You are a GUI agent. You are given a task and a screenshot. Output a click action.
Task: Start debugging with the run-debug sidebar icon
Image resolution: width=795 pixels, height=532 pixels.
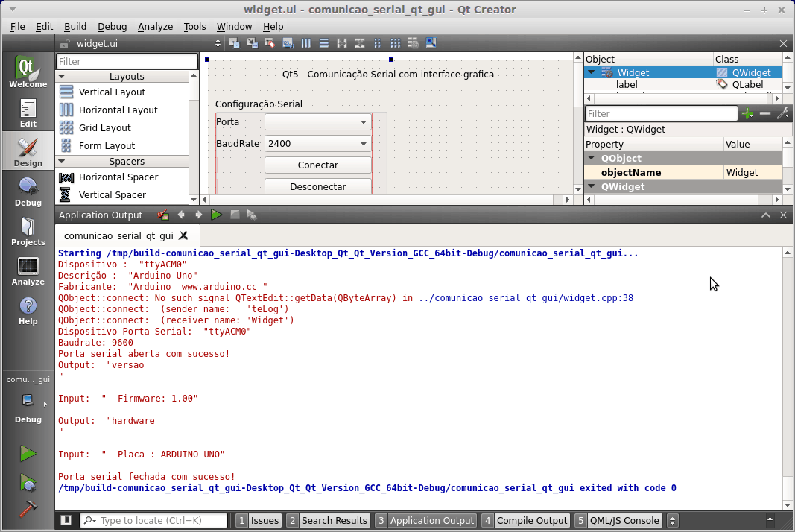click(28, 482)
